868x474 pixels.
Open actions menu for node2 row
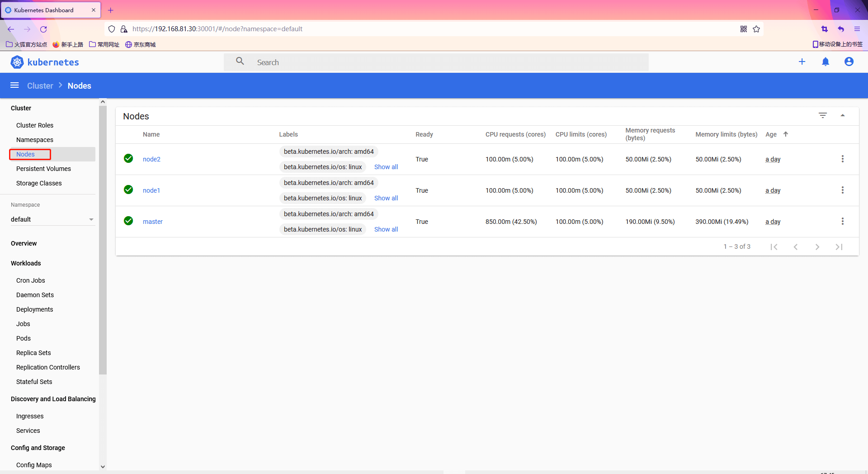(842, 159)
